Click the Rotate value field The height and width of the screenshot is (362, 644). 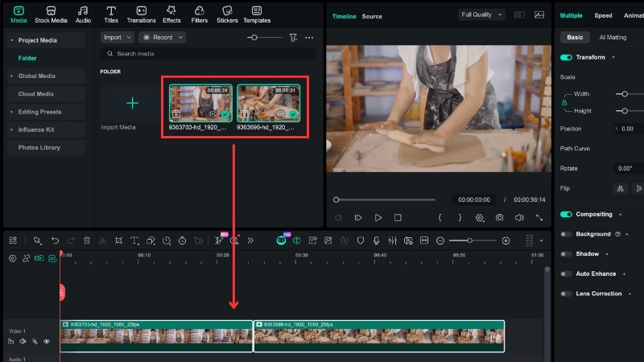coord(629,168)
